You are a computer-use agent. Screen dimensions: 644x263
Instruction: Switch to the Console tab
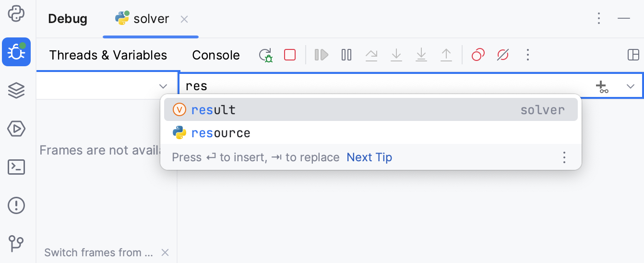point(216,55)
